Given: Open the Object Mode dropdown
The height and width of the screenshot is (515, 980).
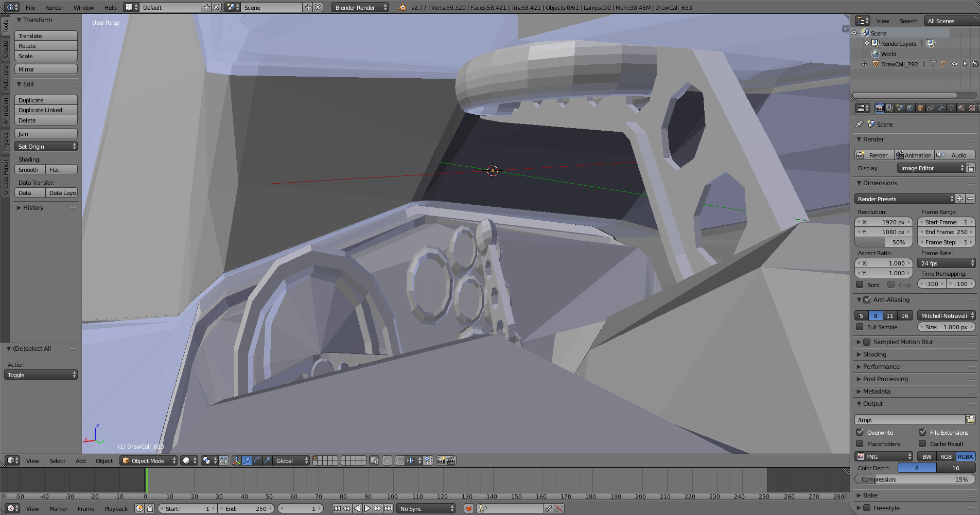Looking at the screenshot, I should (x=149, y=460).
